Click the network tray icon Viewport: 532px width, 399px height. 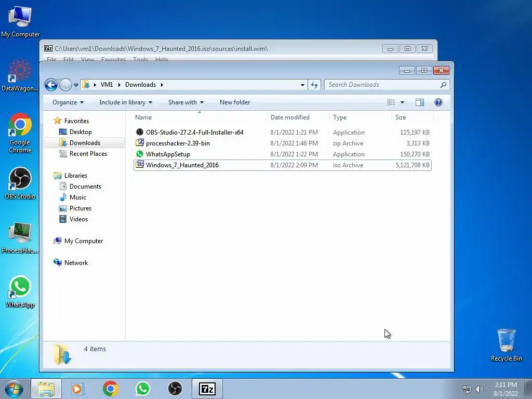coord(467,389)
